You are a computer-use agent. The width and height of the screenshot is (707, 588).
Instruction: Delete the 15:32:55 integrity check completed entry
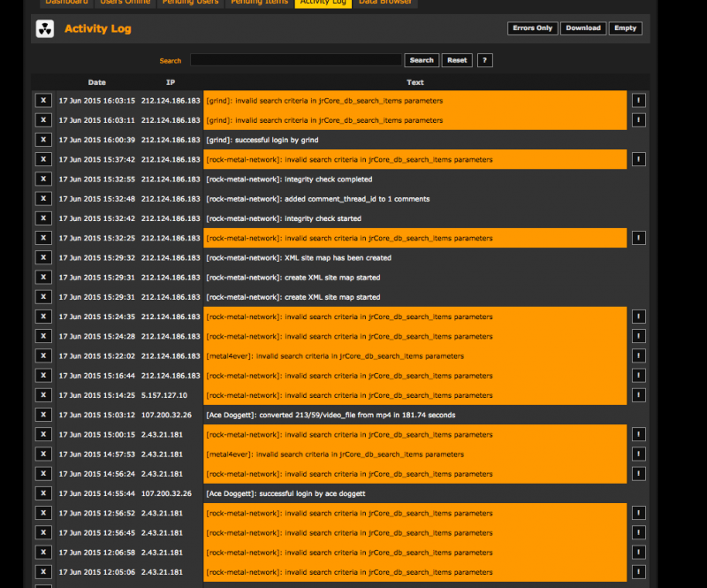pos(43,179)
